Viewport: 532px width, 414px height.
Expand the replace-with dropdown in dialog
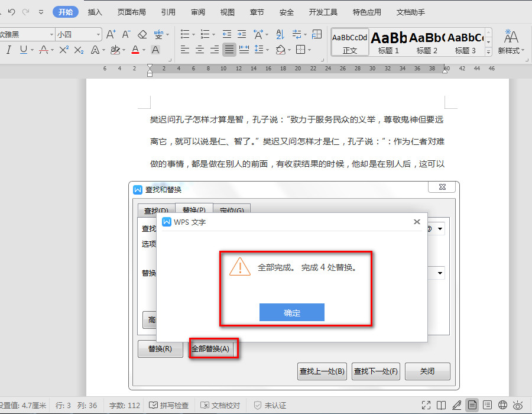(440, 273)
